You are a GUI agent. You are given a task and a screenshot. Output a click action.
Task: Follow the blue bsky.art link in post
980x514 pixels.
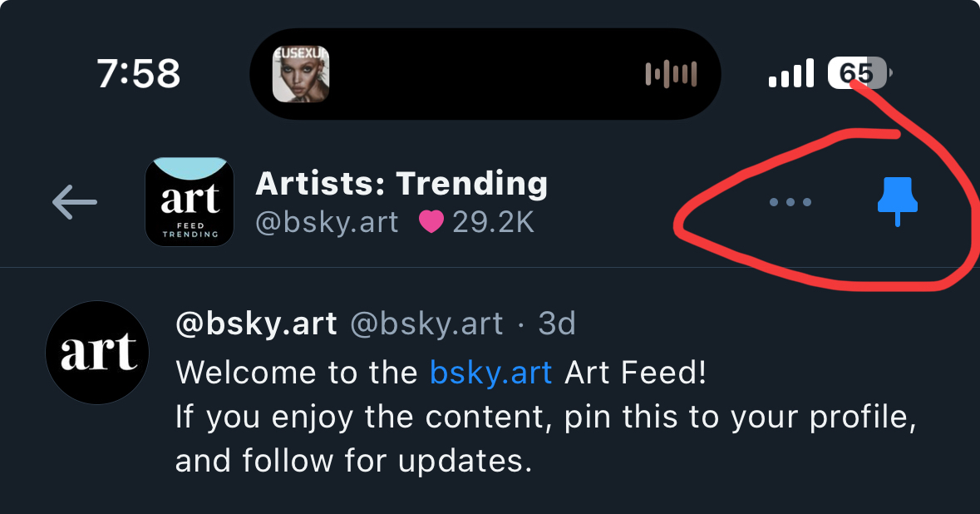point(490,373)
